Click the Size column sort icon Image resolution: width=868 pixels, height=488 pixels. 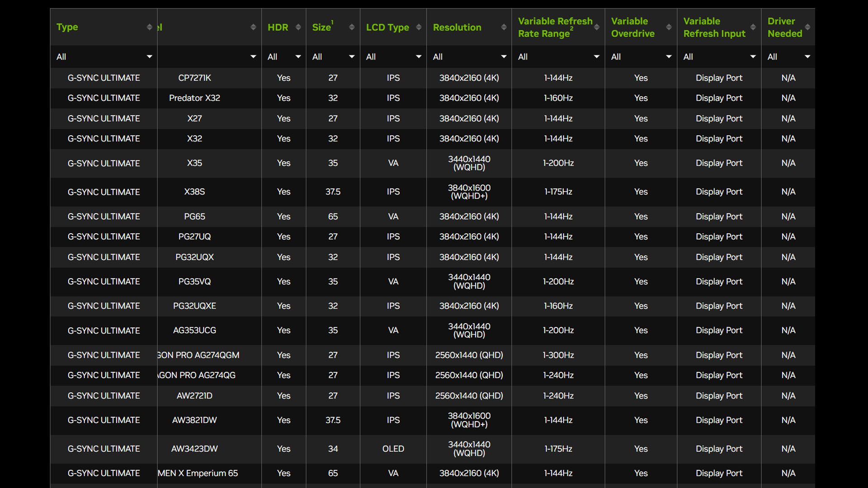[x=351, y=26]
